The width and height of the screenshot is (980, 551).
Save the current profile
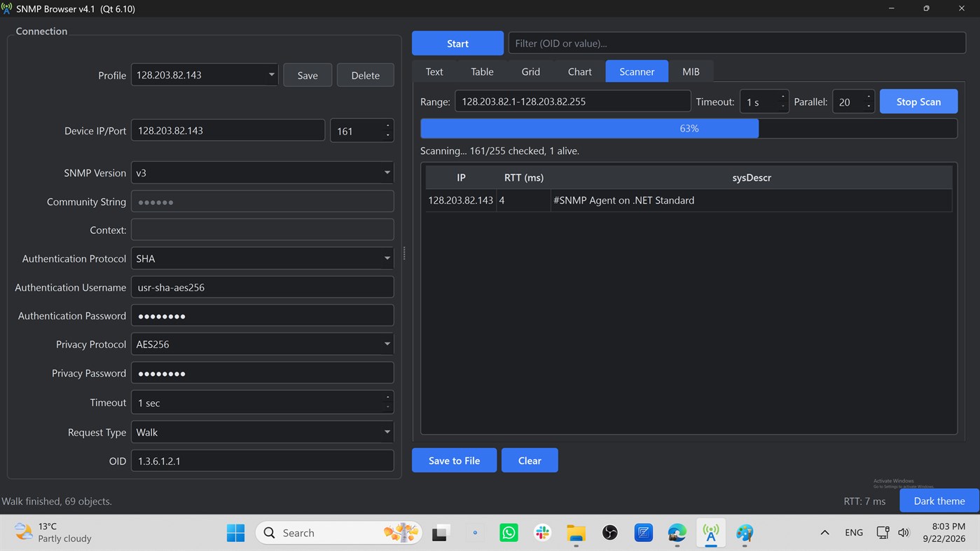point(308,75)
